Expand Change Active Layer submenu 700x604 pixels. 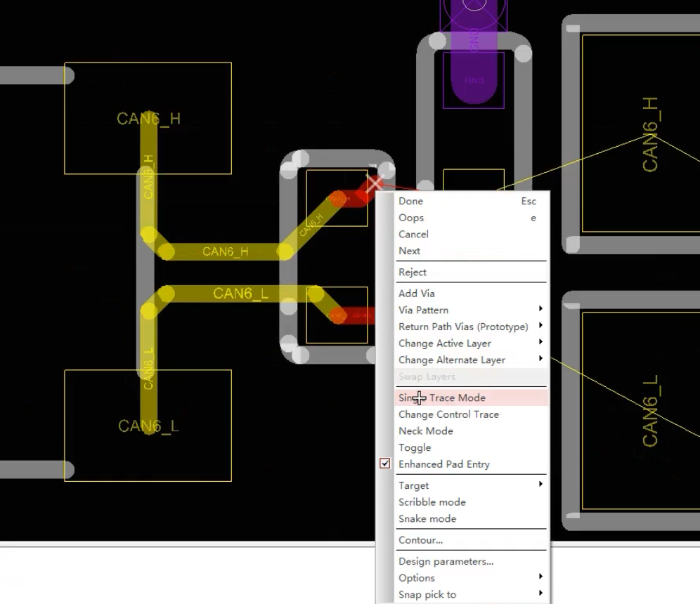coord(471,343)
